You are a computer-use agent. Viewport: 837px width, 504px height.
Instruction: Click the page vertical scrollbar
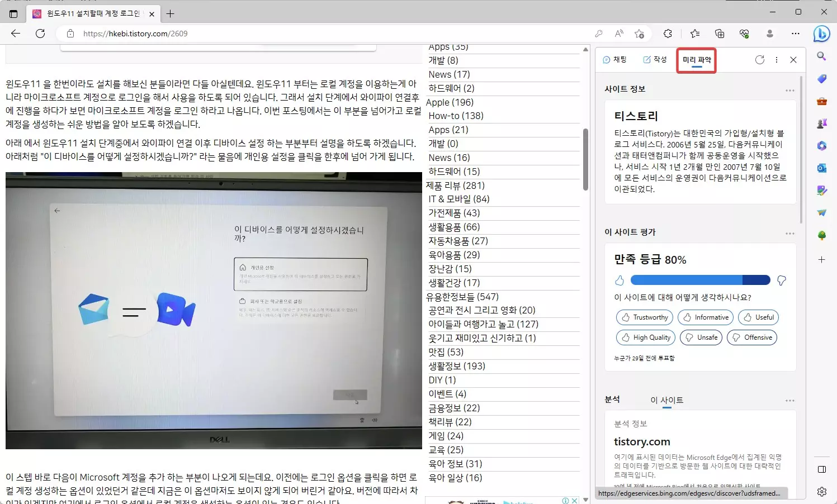[x=585, y=159]
